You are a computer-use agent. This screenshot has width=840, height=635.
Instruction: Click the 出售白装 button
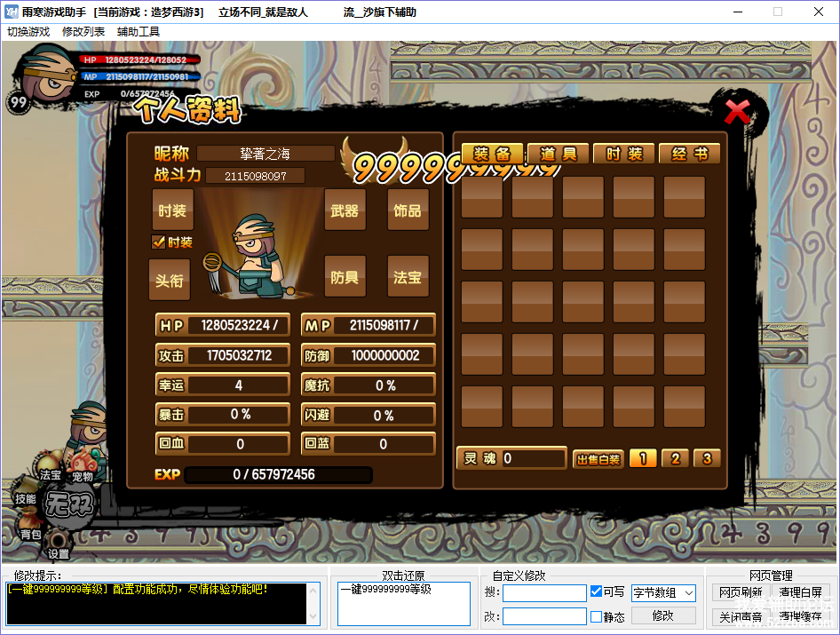pyautogui.click(x=598, y=459)
